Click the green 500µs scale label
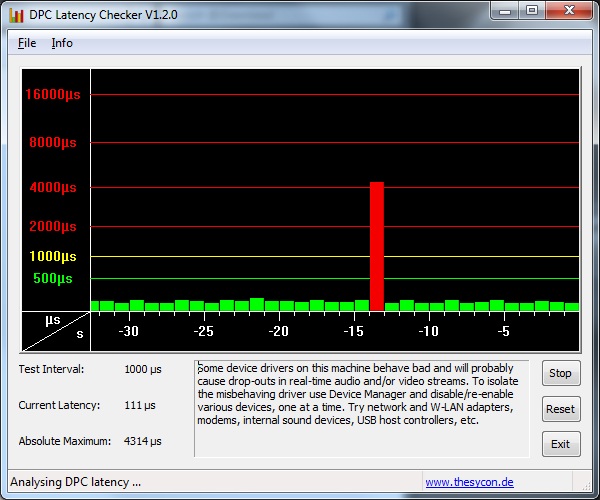The height and width of the screenshot is (500, 600). point(53,278)
